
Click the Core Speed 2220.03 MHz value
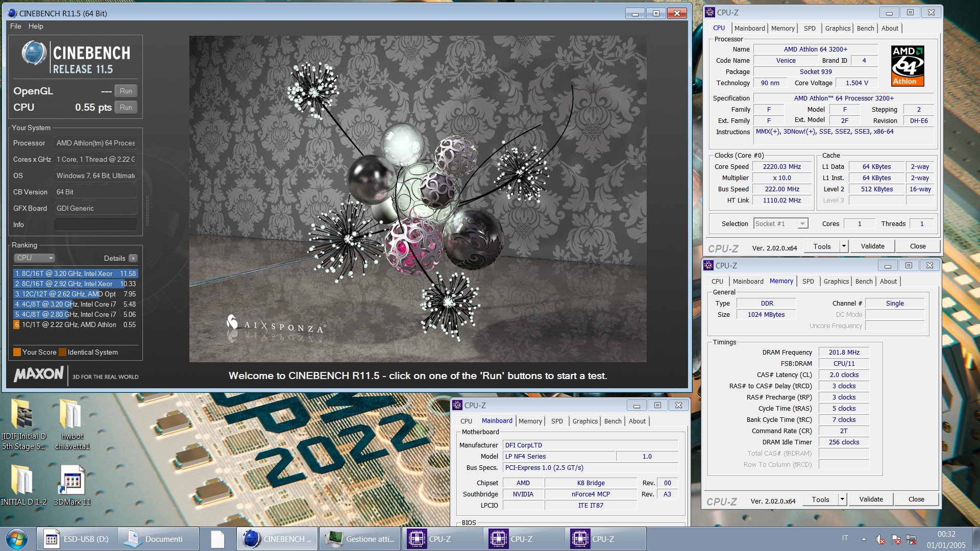[x=781, y=167]
